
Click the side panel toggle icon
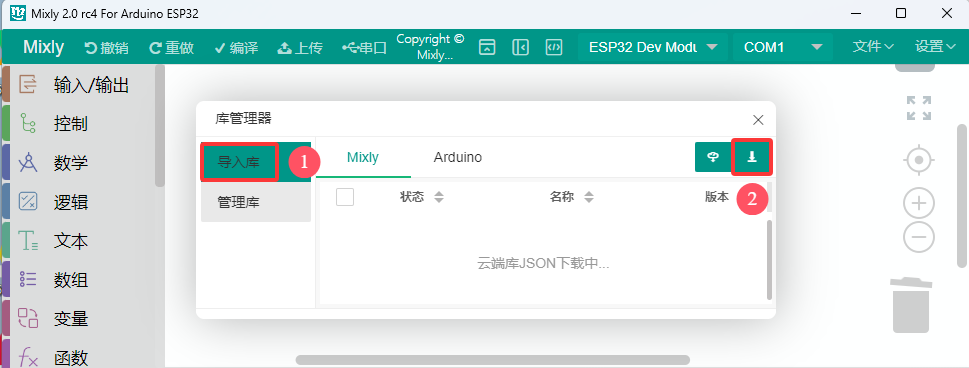click(x=520, y=48)
